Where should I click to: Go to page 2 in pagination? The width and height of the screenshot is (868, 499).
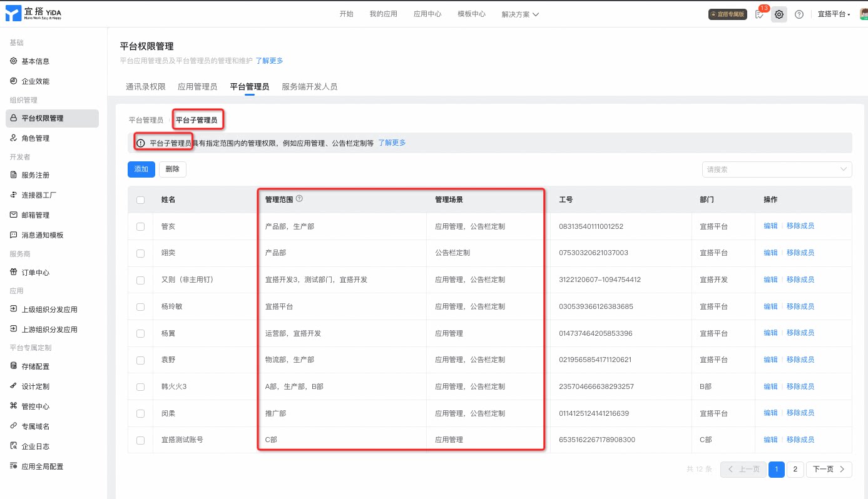(x=795, y=470)
